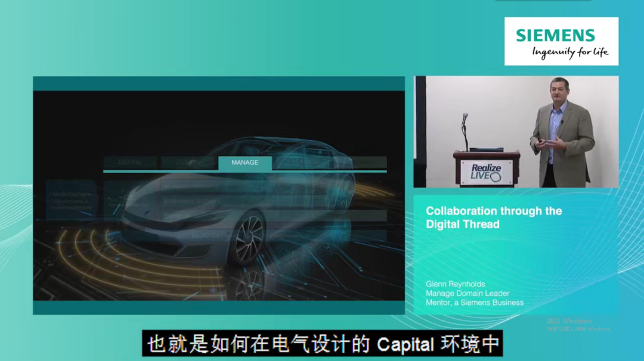Screen dimensions: 644x361
Task: Click the Chinese subtitle mentioning Capital
Action: [323, 344]
